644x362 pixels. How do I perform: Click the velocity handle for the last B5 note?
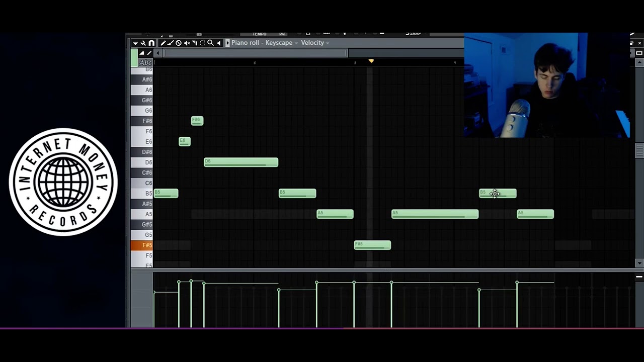pos(479,290)
